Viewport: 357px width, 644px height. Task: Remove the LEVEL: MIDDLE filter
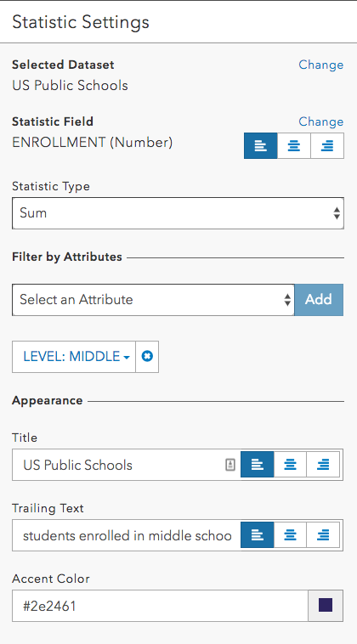coord(147,357)
